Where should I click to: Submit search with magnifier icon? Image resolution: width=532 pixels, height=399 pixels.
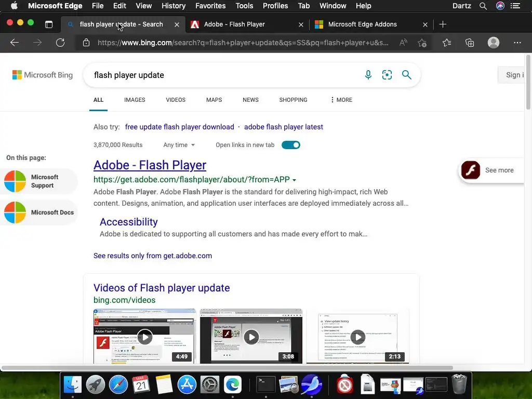[x=406, y=75]
